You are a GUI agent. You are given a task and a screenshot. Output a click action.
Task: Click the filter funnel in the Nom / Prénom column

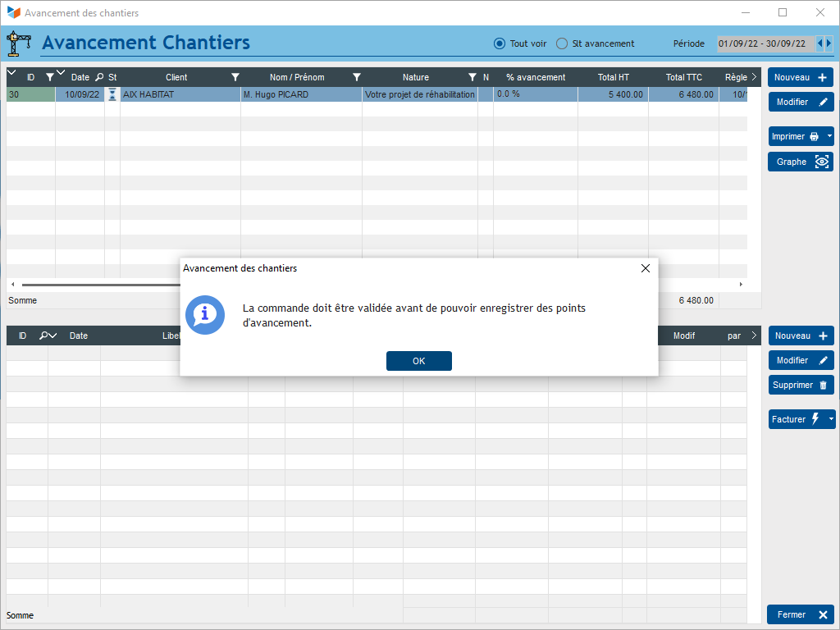point(357,77)
